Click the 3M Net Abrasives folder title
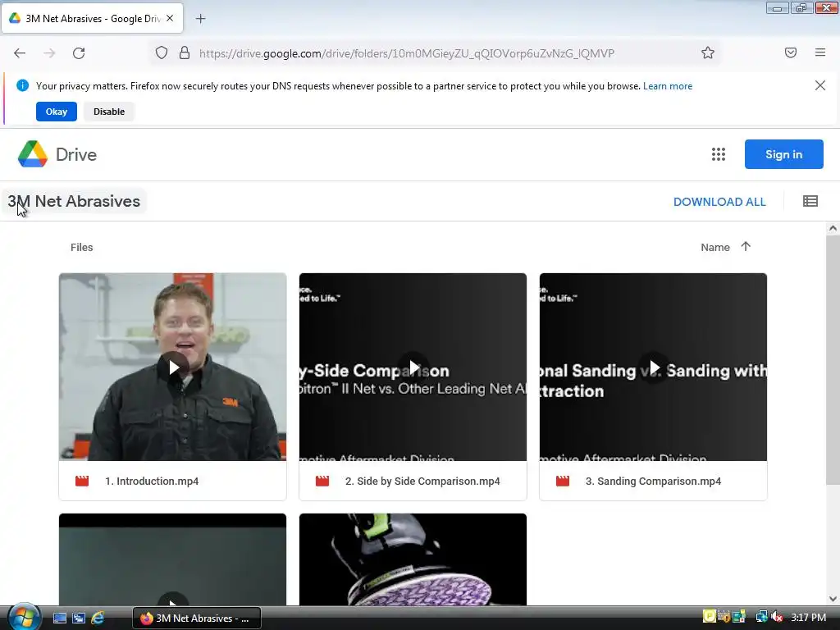 (x=74, y=202)
